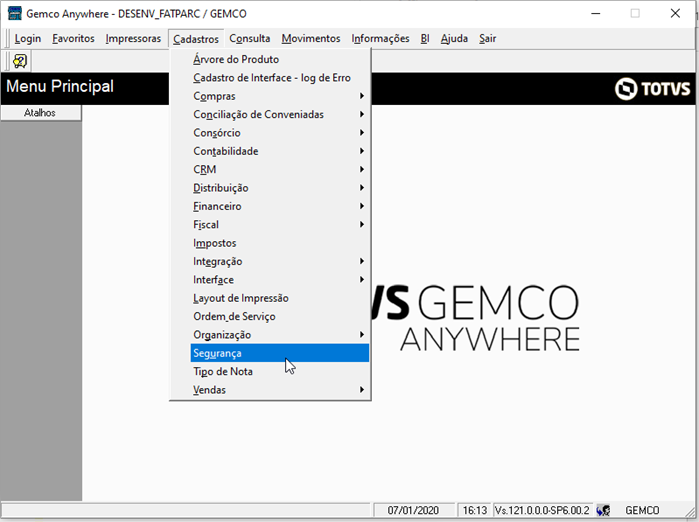Click the user status icon in status bar

(x=603, y=510)
